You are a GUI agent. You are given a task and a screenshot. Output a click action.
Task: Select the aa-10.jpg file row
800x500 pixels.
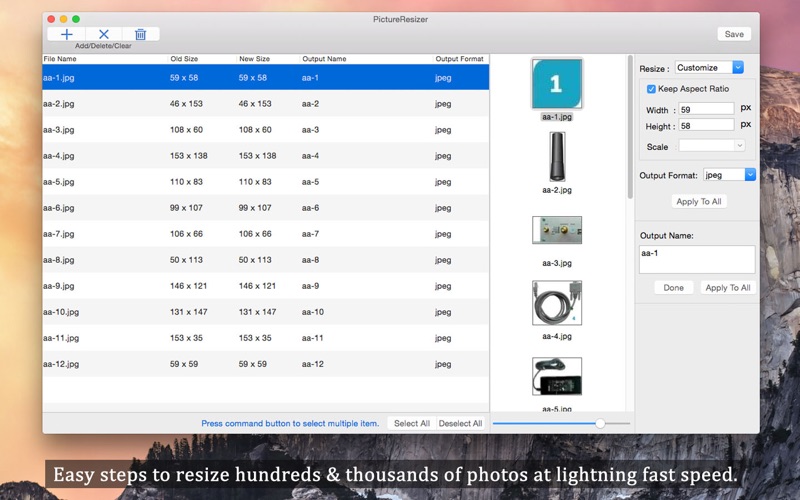tap(266, 312)
